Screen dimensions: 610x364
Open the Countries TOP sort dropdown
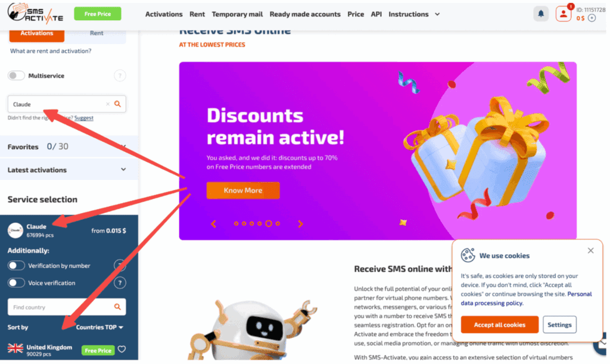tap(99, 327)
